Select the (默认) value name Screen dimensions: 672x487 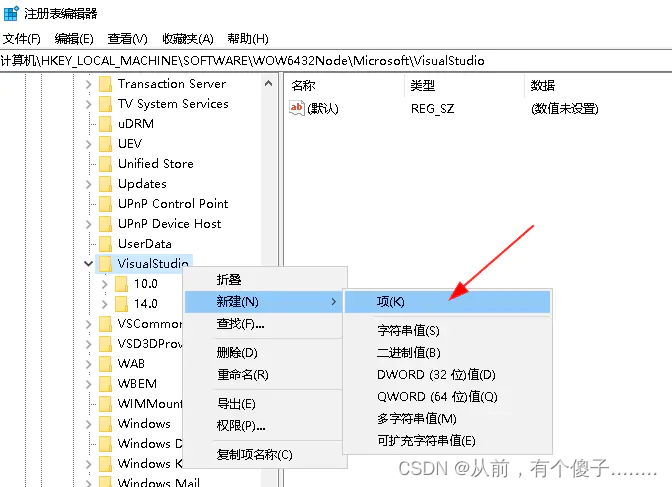[323, 109]
